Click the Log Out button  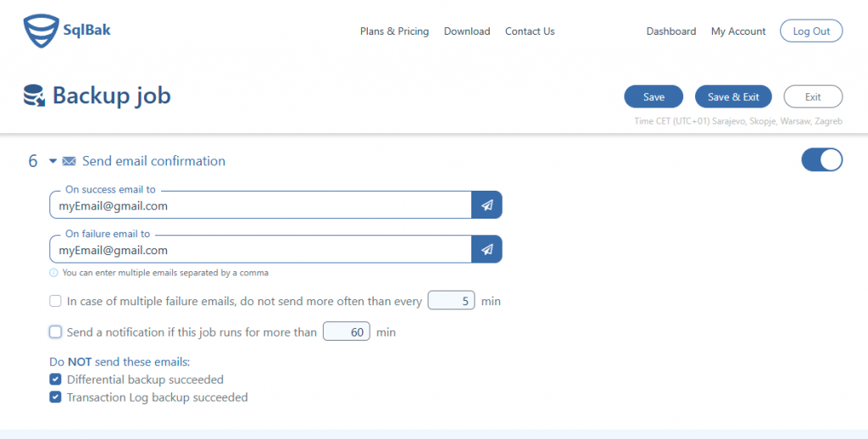(811, 31)
